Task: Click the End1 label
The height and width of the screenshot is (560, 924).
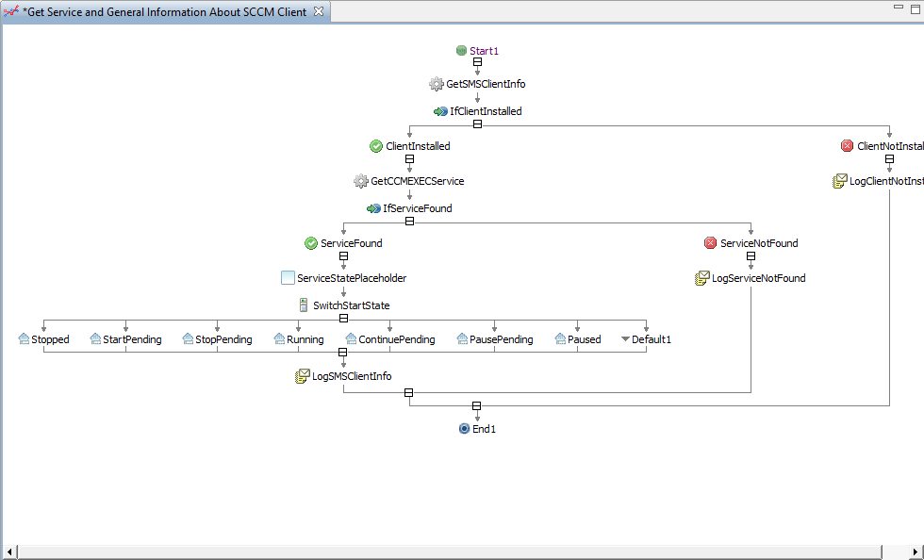Action: [x=484, y=429]
